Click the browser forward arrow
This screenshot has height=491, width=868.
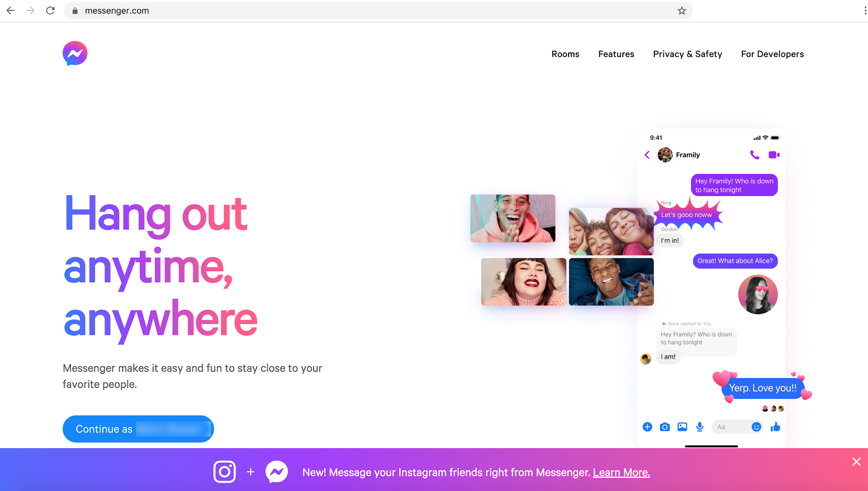30,10
